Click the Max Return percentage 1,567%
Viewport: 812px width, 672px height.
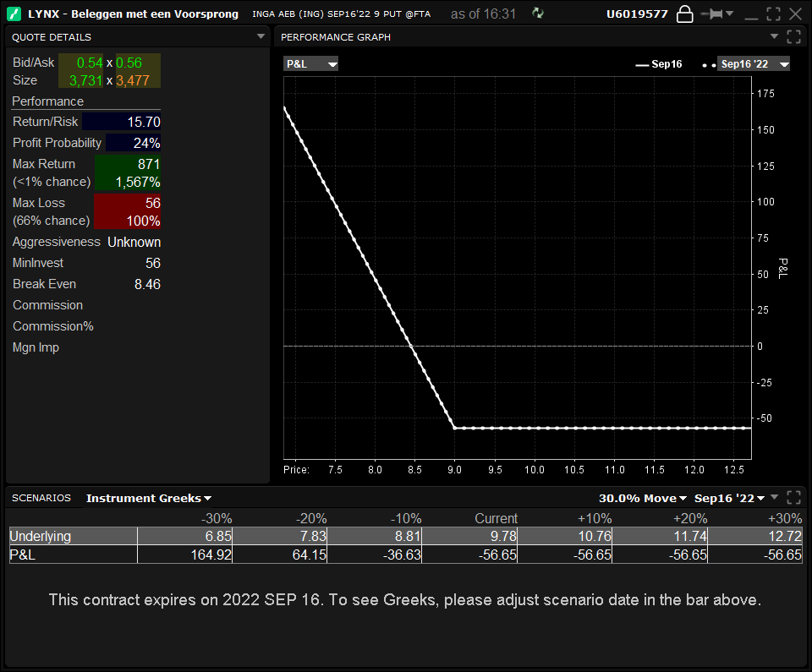[x=138, y=183]
